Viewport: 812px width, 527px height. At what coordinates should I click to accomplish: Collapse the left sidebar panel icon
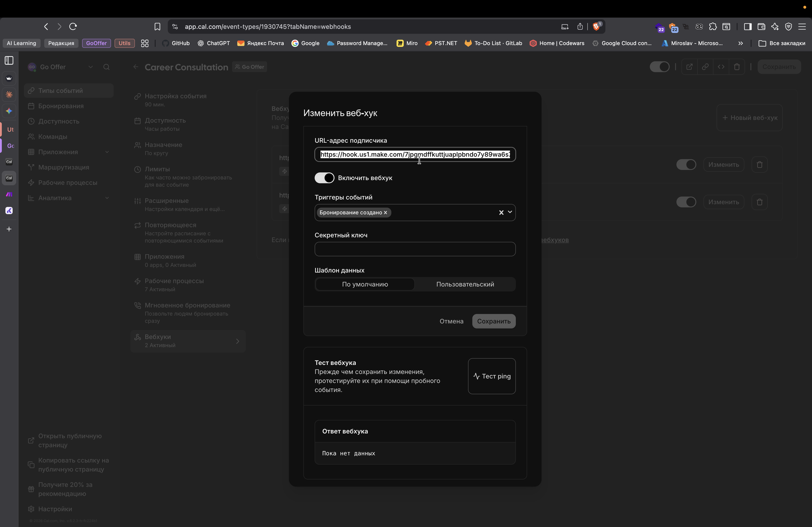click(9, 60)
